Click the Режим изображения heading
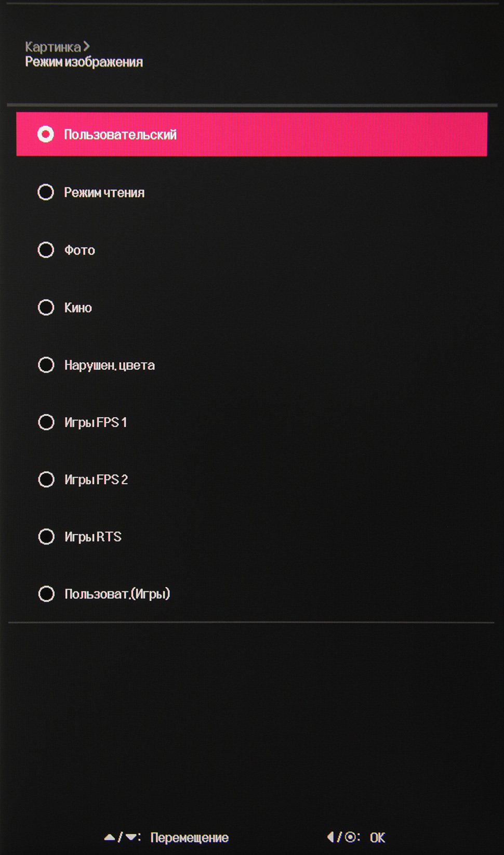The image size is (504, 855). coord(84,62)
